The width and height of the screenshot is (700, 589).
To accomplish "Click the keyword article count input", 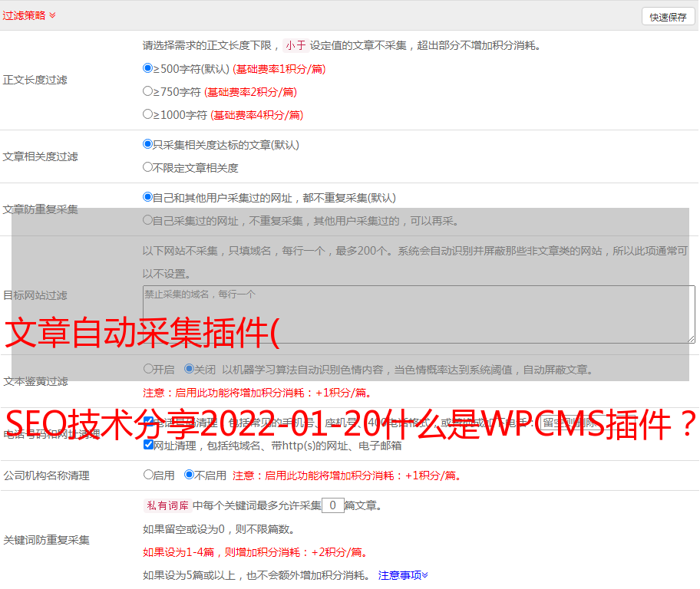I will click(x=332, y=505).
